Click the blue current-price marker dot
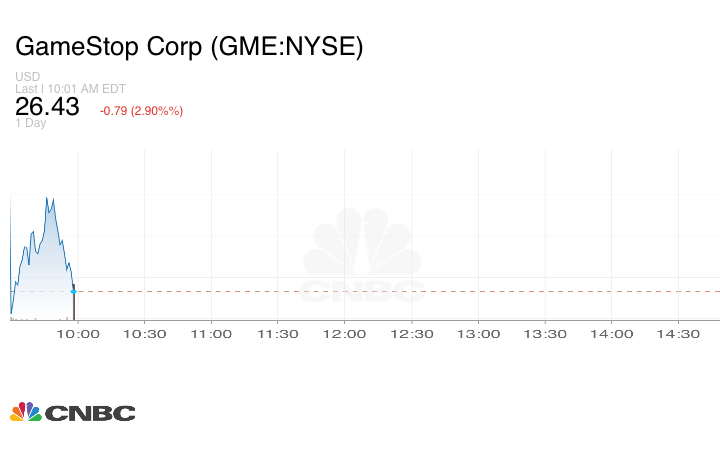The height and width of the screenshot is (450, 720). 74,291
